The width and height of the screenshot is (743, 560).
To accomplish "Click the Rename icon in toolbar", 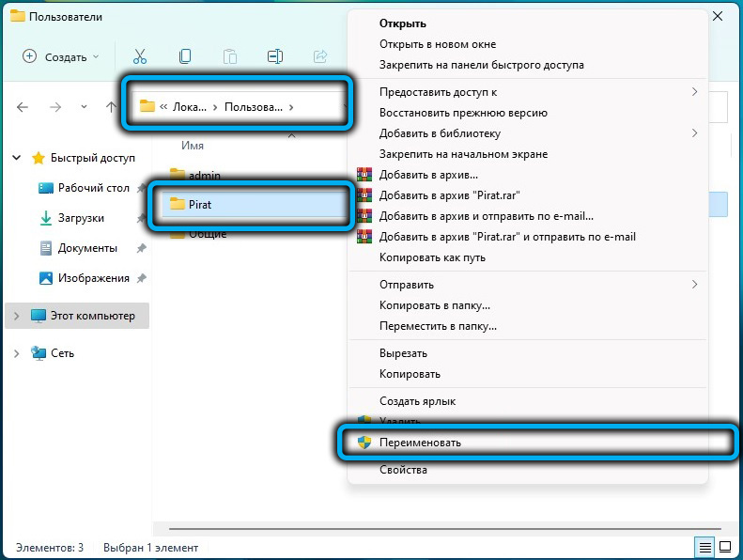I will [275, 56].
